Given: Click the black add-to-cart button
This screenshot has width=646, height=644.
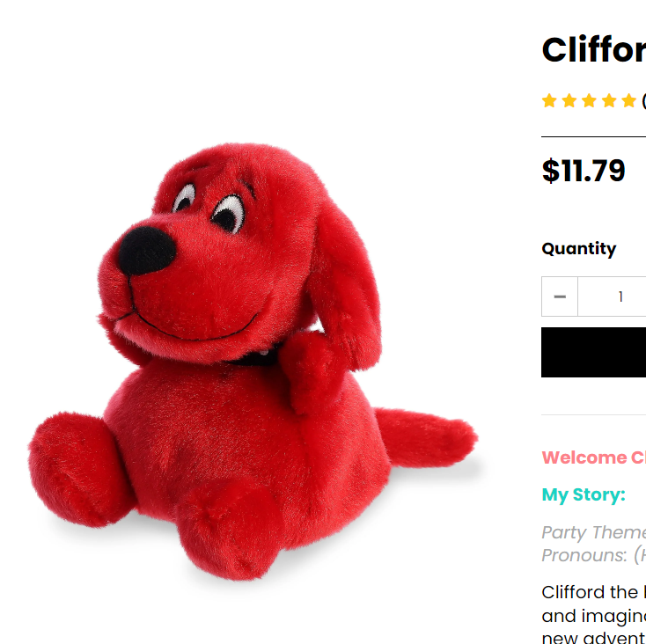Looking at the screenshot, I should [x=594, y=352].
